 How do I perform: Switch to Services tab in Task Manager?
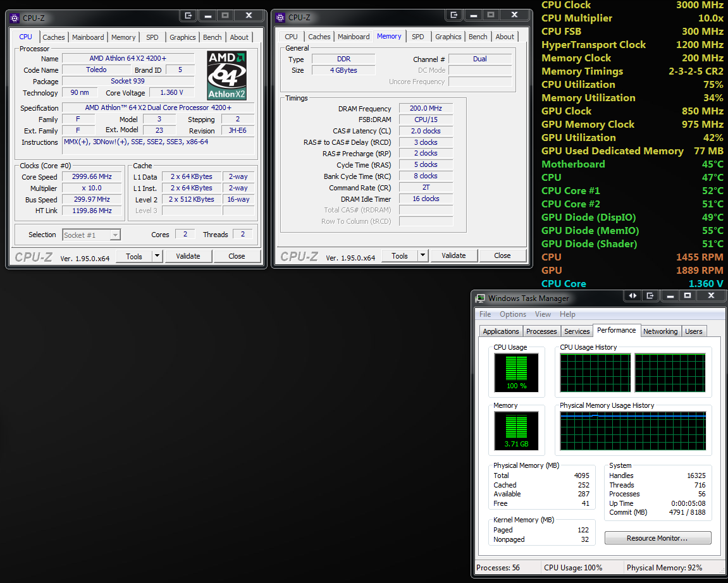tap(577, 331)
